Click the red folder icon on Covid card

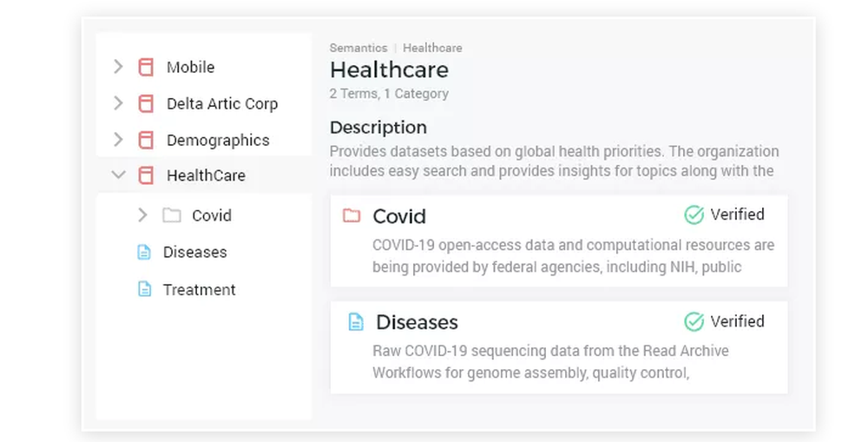(352, 215)
